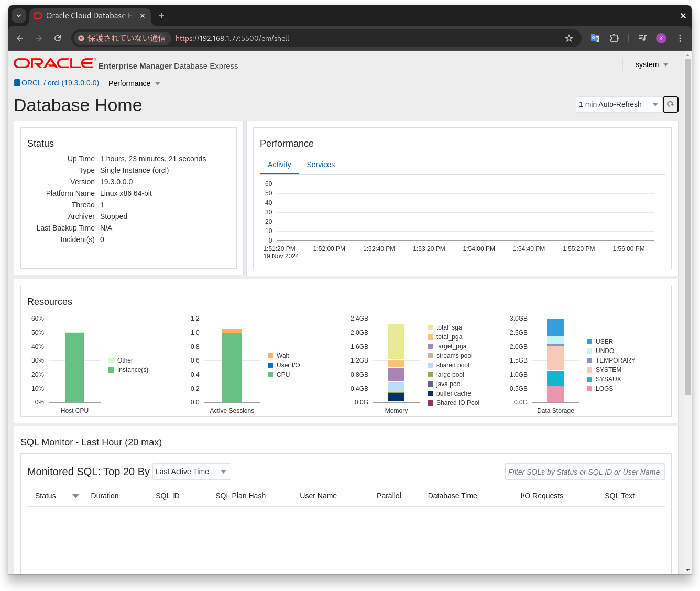This screenshot has width=700, height=591.
Task: Open the ORCL / orcl (19.3.0.0.0) link
Action: pyautogui.click(x=60, y=83)
